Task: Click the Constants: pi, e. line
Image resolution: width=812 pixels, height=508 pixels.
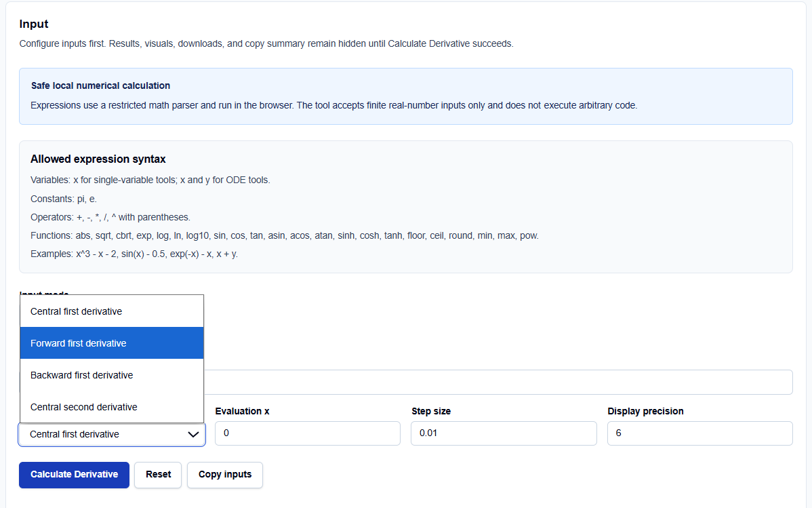Action: coord(64,199)
